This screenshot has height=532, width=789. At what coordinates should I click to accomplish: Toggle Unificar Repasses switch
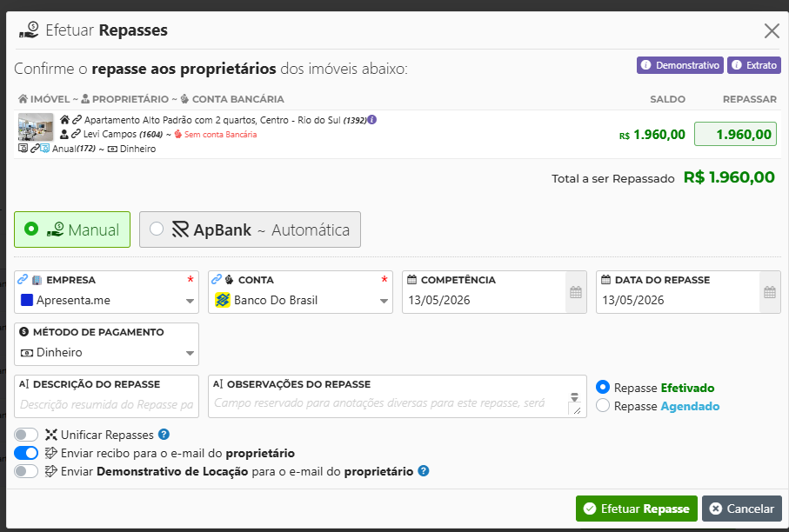tap(26, 435)
